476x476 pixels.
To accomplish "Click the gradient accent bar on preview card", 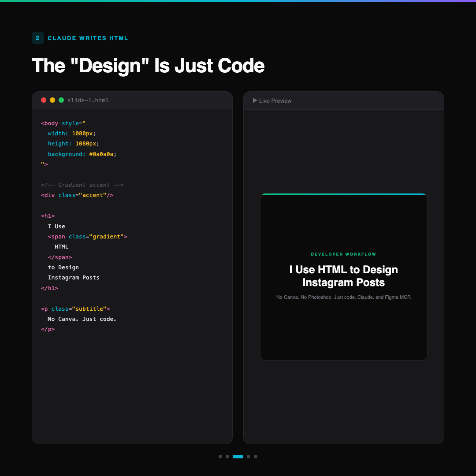I will tap(344, 194).
